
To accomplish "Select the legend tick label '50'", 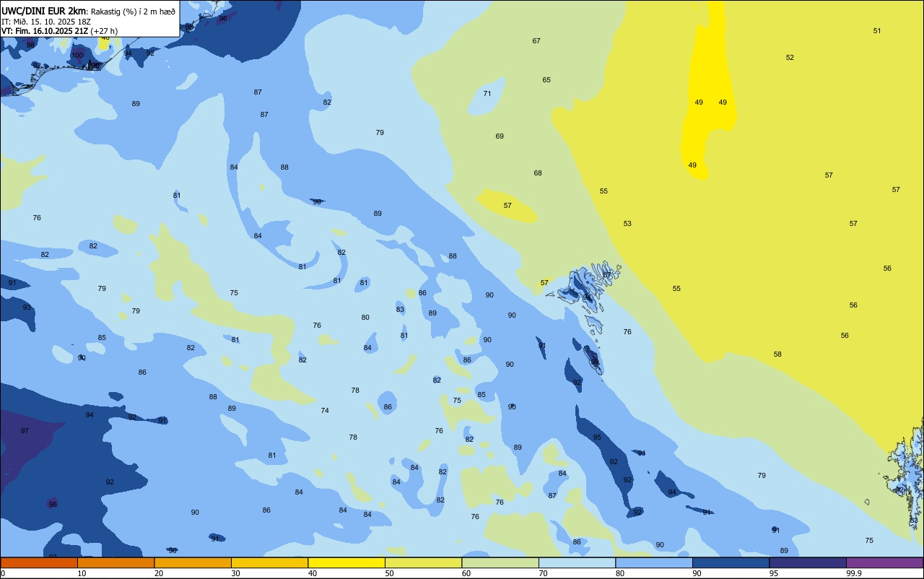I will [389, 573].
